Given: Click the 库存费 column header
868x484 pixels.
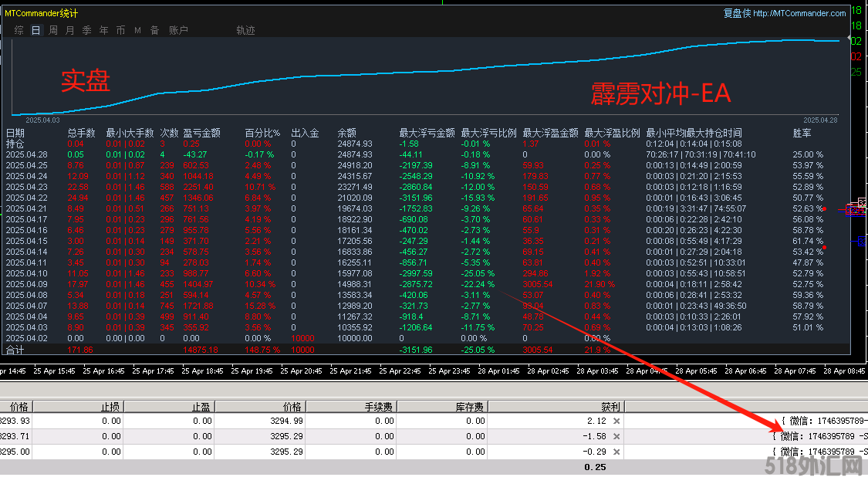Looking at the screenshot, I should (x=442, y=407).
